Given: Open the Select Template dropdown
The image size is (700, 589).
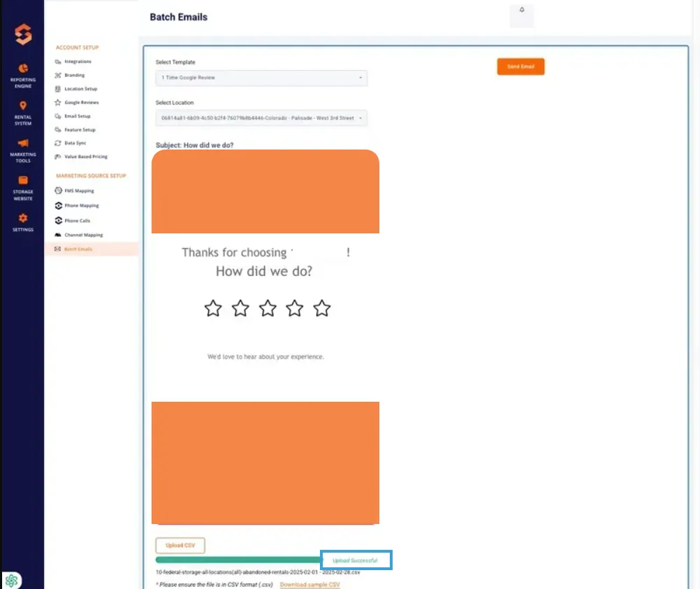Looking at the screenshot, I should pos(261,78).
